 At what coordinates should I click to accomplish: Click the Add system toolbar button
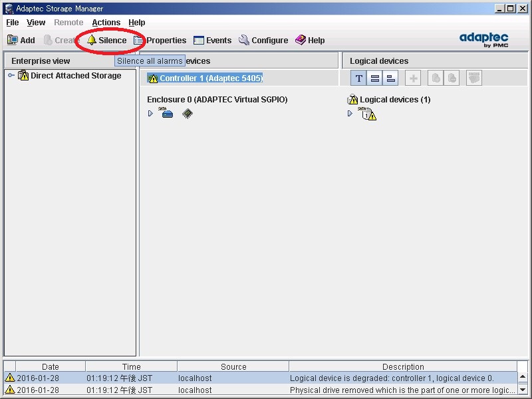coord(21,41)
